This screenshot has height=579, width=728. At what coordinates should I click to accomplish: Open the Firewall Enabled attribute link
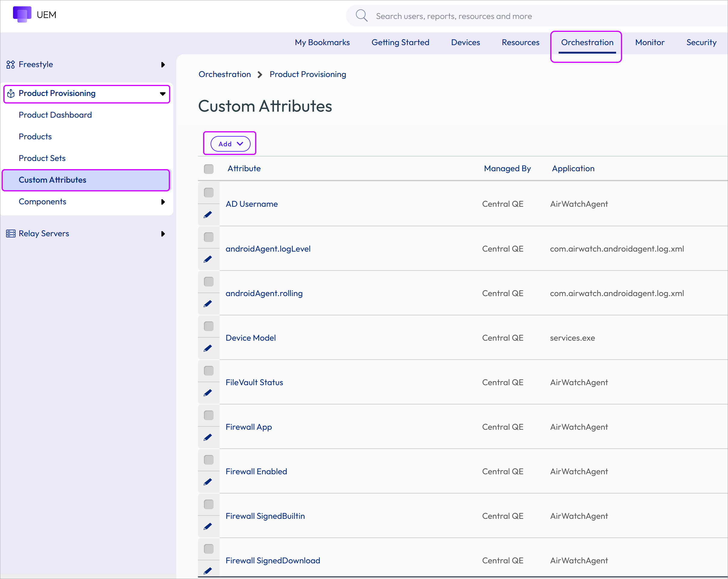(256, 472)
